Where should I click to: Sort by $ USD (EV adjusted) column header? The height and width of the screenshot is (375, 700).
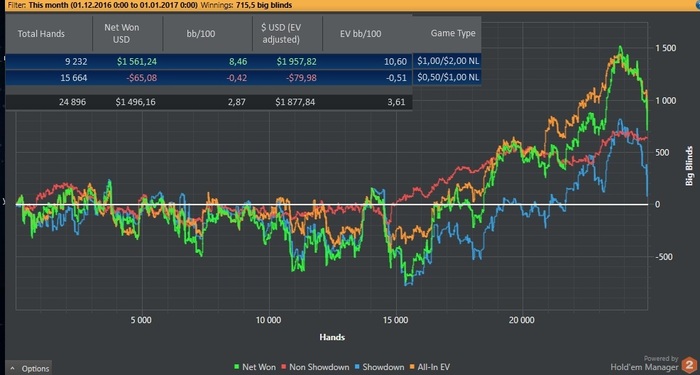tap(280, 33)
